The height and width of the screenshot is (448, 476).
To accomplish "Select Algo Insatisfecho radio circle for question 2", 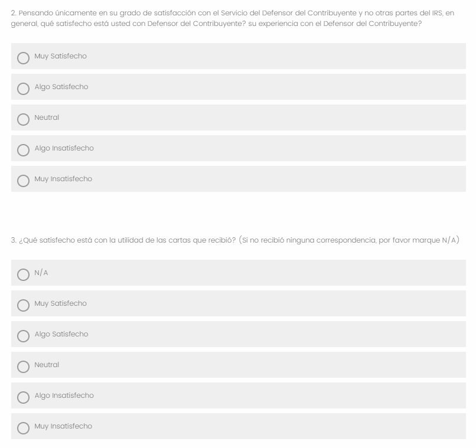I will click(23, 150).
